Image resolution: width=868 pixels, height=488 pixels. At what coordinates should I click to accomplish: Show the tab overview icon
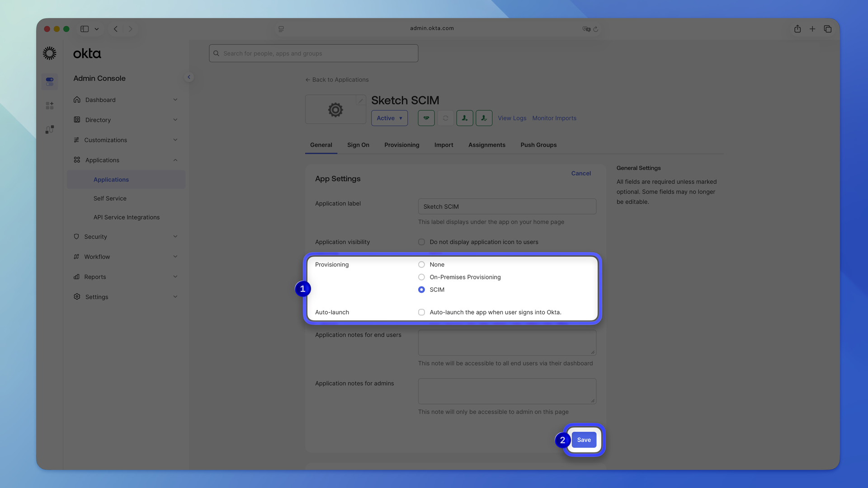point(828,29)
